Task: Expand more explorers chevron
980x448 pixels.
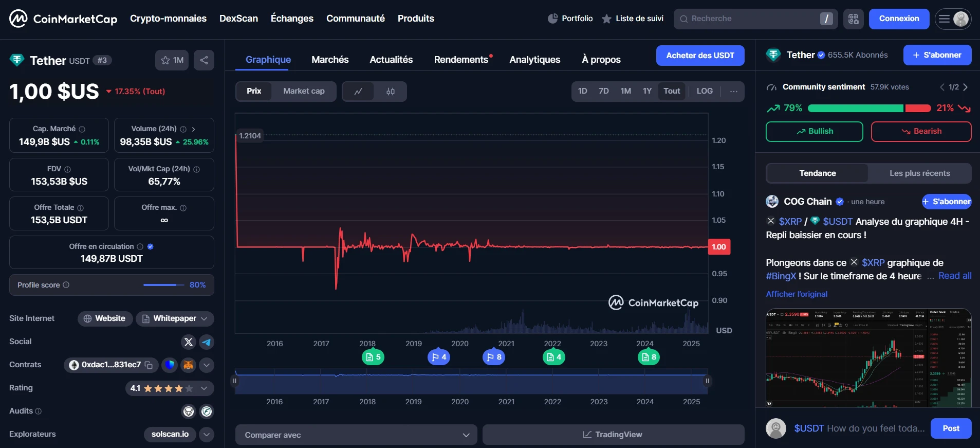Action: click(x=207, y=435)
